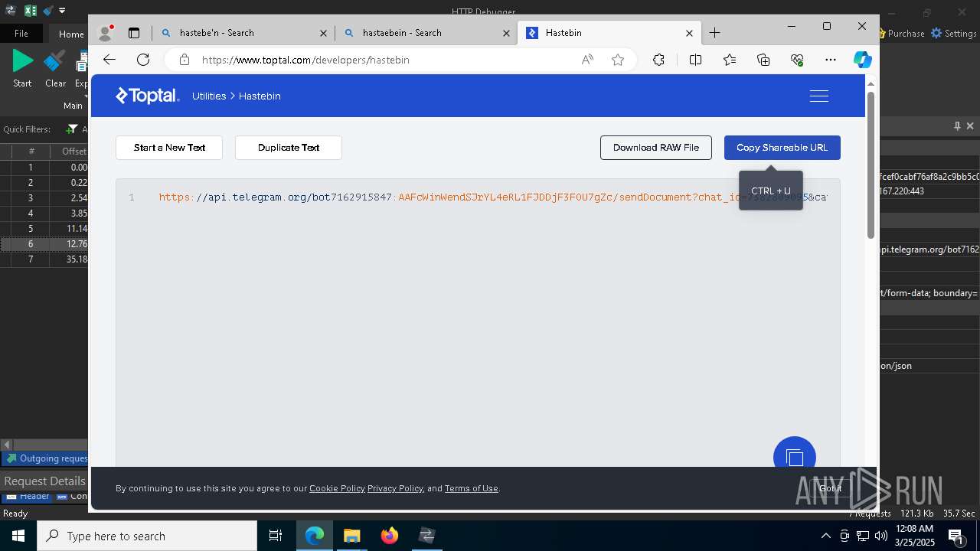
Task: Click Purchase in HTTP Debugger
Action: 901,34
